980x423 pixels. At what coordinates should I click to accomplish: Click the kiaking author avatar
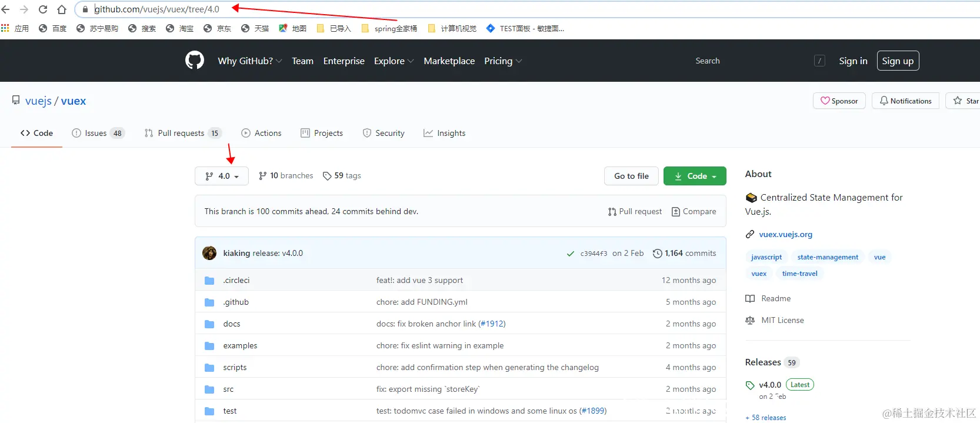(209, 253)
